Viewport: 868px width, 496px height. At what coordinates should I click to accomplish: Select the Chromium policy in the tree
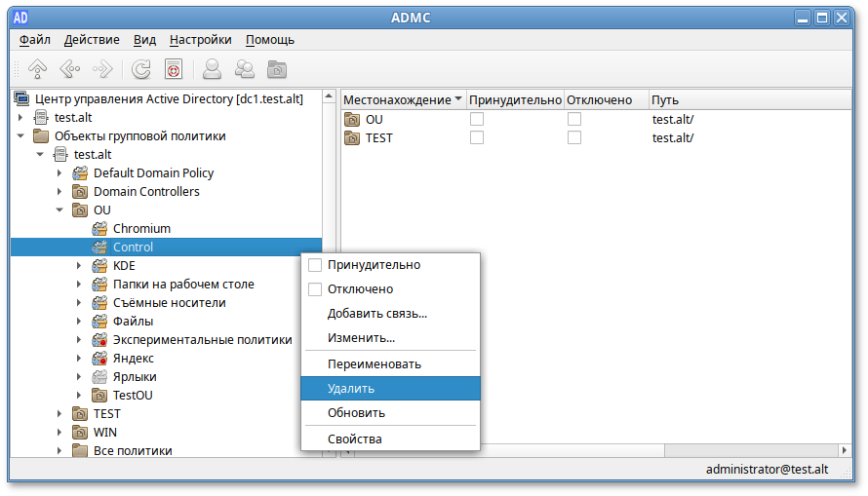[x=141, y=228]
